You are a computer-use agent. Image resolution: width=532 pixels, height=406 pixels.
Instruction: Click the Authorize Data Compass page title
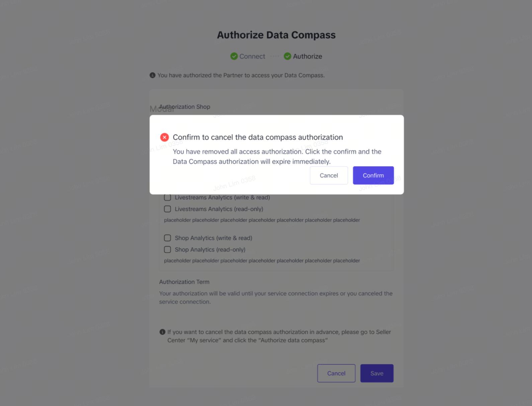(276, 35)
